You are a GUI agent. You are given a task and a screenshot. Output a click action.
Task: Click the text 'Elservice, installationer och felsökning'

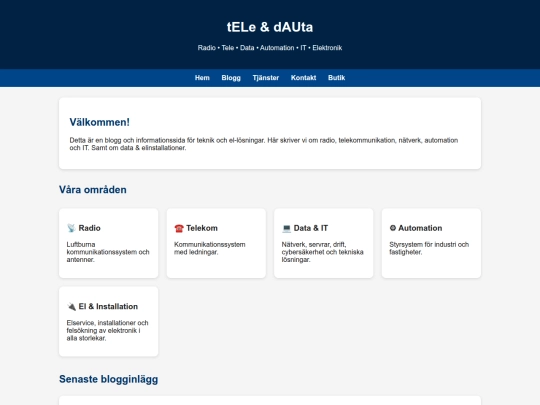pyautogui.click(x=107, y=331)
